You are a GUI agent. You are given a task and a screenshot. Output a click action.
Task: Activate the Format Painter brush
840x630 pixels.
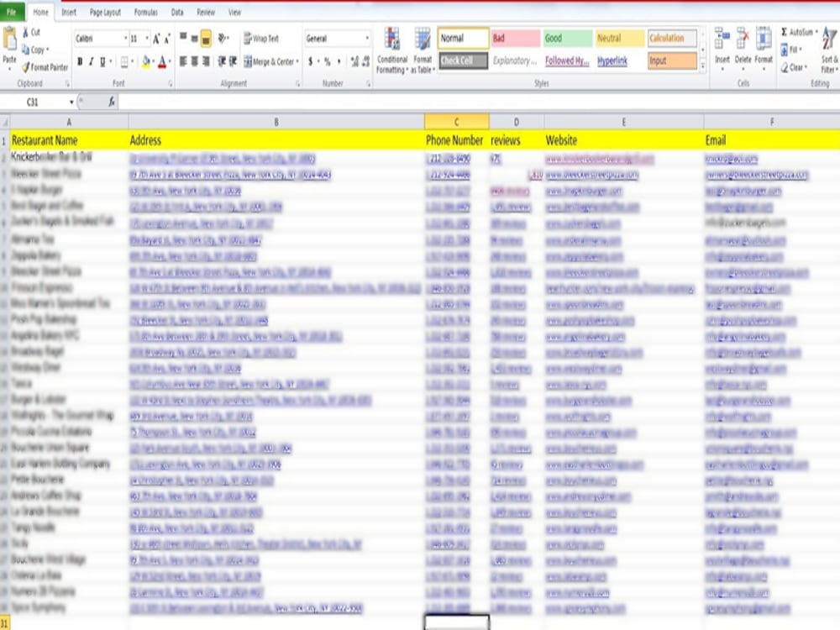[26, 67]
